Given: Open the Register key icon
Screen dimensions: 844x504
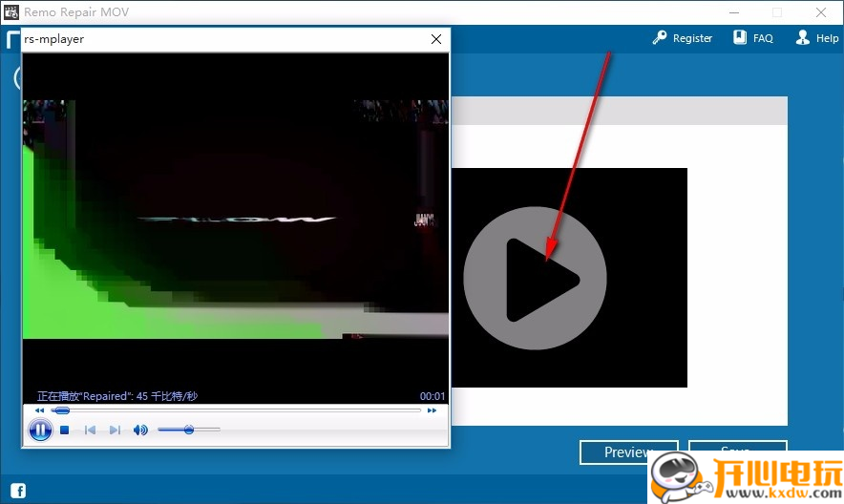Looking at the screenshot, I should pos(660,38).
